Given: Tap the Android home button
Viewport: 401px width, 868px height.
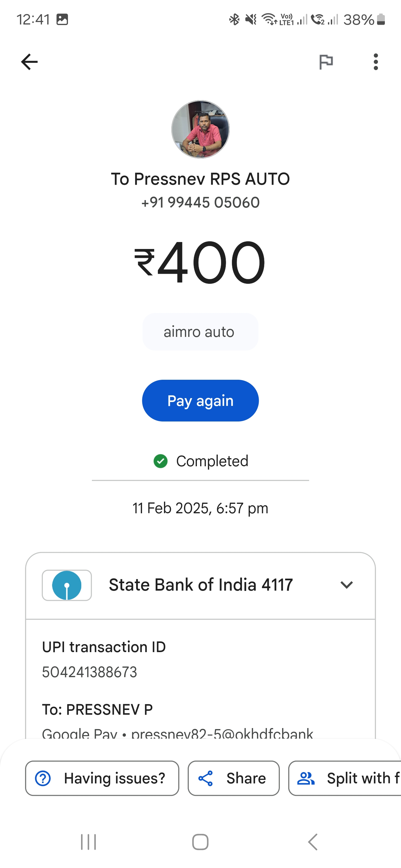Looking at the screenshot, I should 200,842.
